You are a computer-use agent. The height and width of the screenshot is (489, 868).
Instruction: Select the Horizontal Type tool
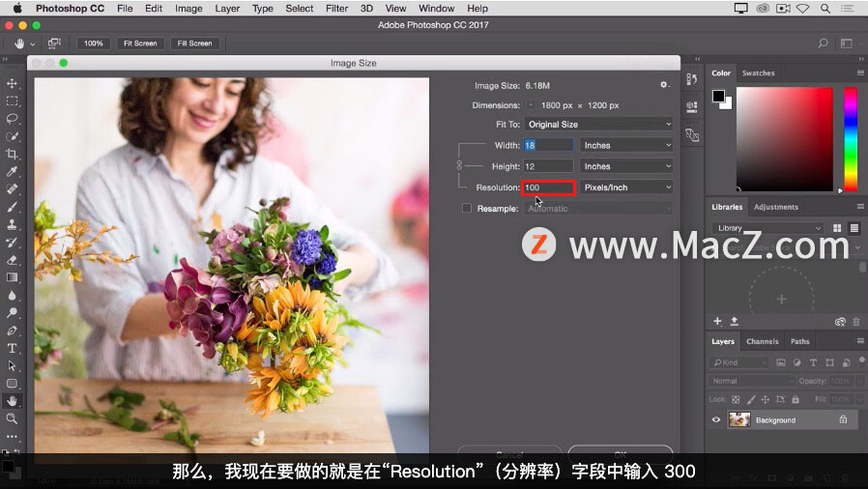pos(12,349)
